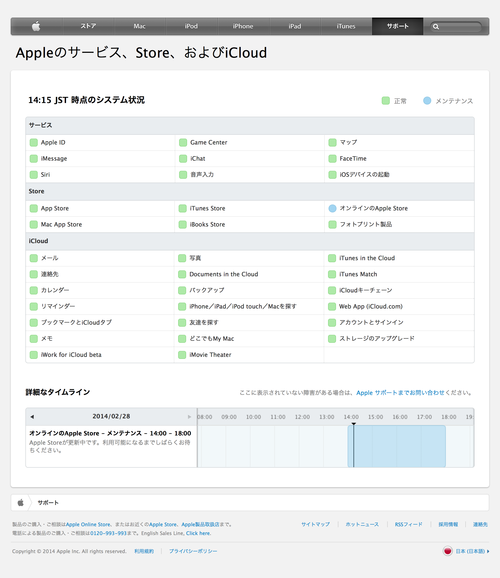Click the iMovie Theater status icon
500x578 pixels.
[182, 355]
